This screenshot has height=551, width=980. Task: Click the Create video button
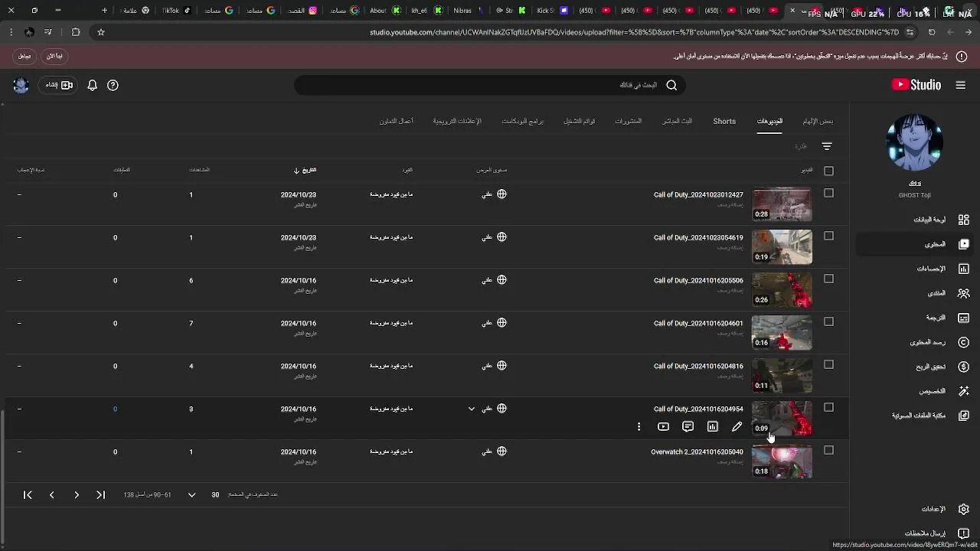tap(59, 85)
